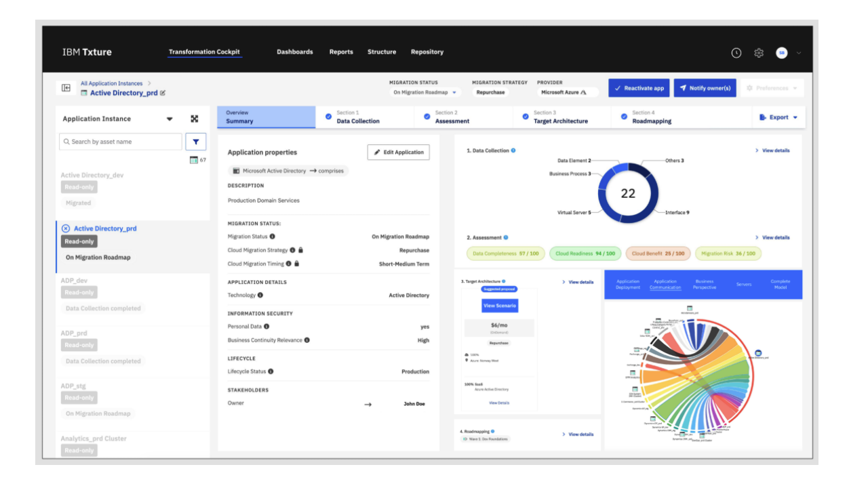Click the Microsoft Azure provider pill
This screenshot has height=488, width=868.
(568, 92)
